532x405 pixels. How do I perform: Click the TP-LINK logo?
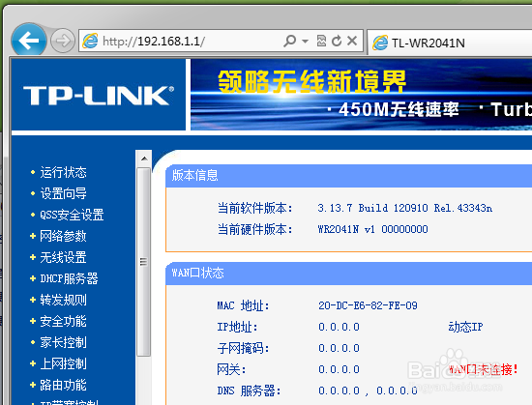99,96
